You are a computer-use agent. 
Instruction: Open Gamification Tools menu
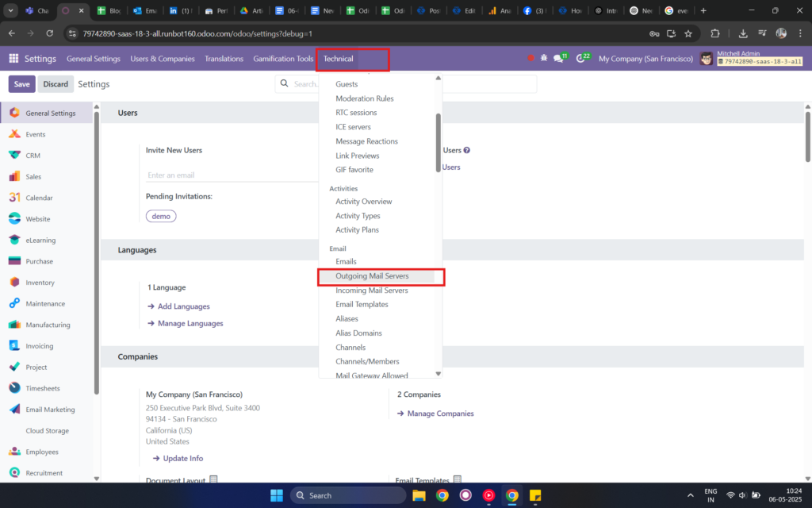coord(283,59)
